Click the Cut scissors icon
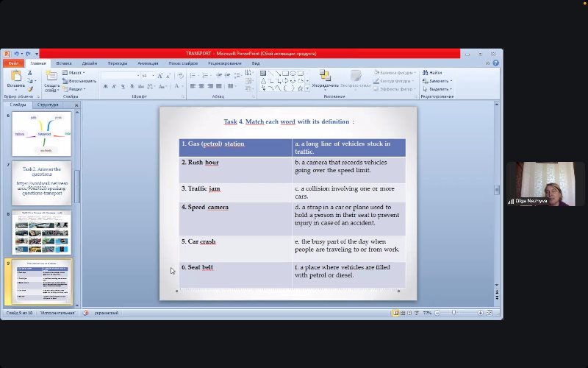 coord(30,73)
